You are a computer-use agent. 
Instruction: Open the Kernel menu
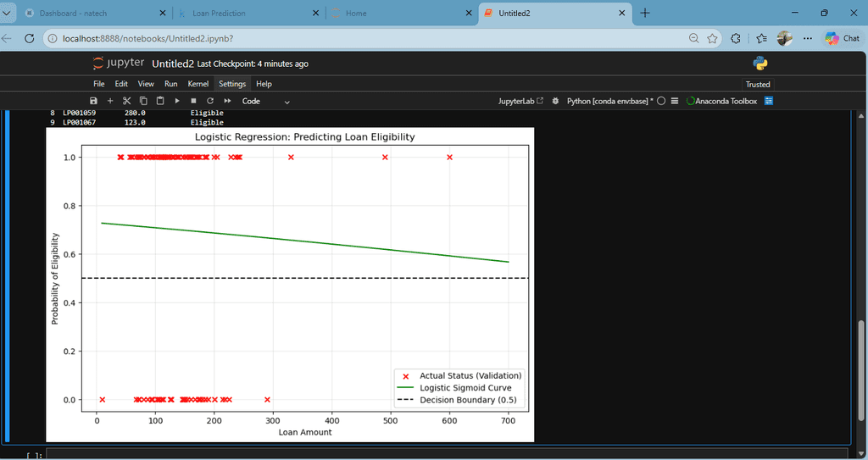tap(198, 84)
